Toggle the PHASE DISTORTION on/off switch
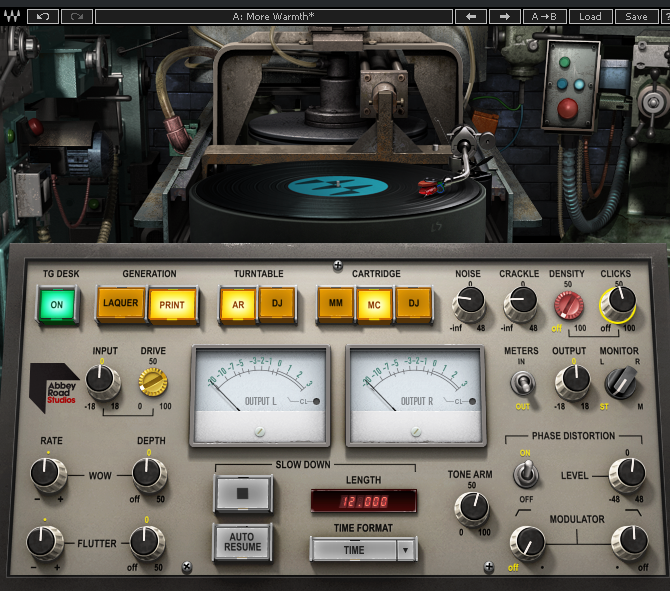This screenshot has height=591, width=670. (526, 475)
